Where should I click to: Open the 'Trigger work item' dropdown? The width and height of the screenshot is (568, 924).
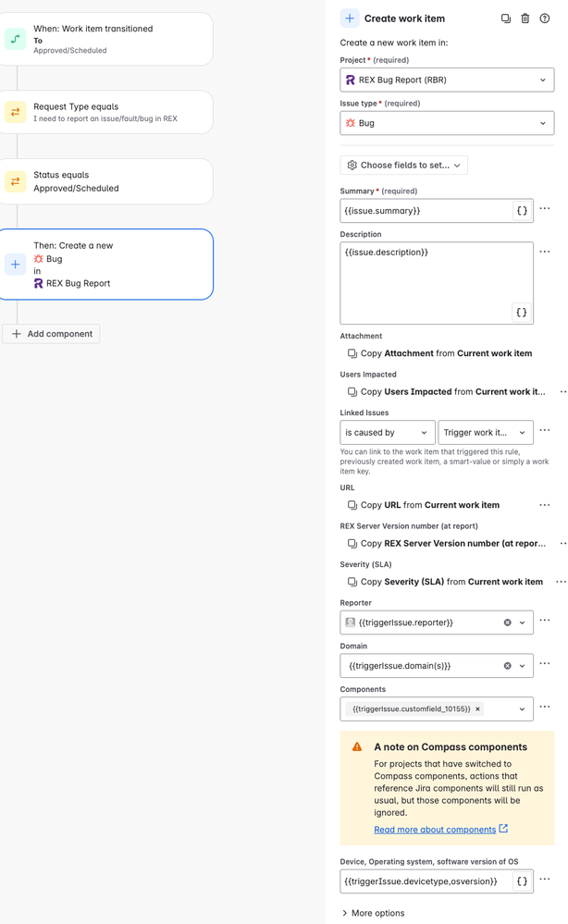pos(486,432)
